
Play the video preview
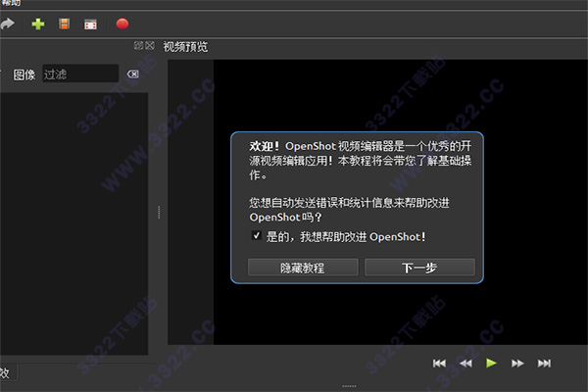tap(491, 364)
